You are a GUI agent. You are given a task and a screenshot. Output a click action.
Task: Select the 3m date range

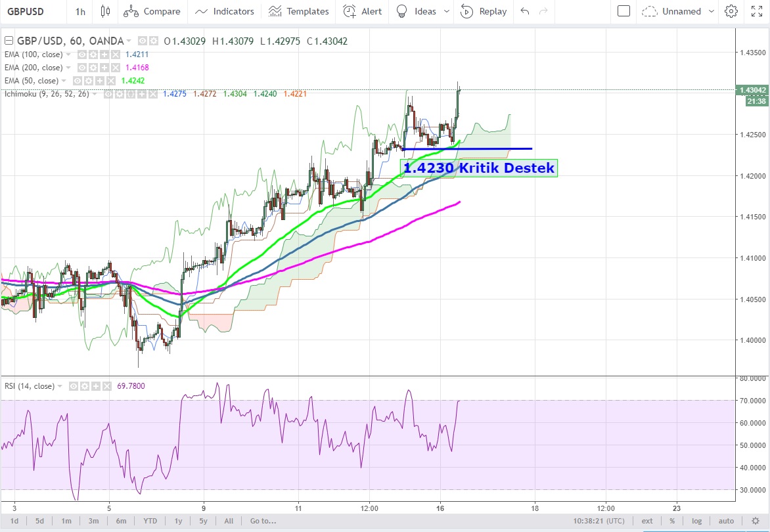94,521
